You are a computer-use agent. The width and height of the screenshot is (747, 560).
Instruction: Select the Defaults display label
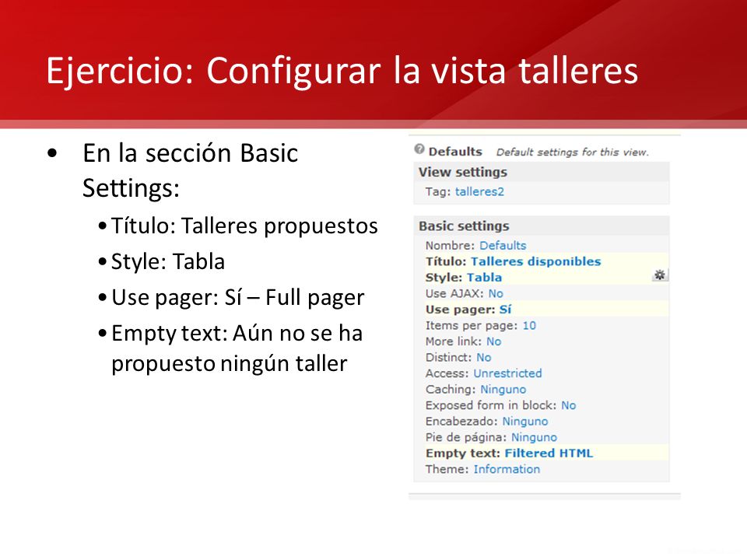coord(455,152)
